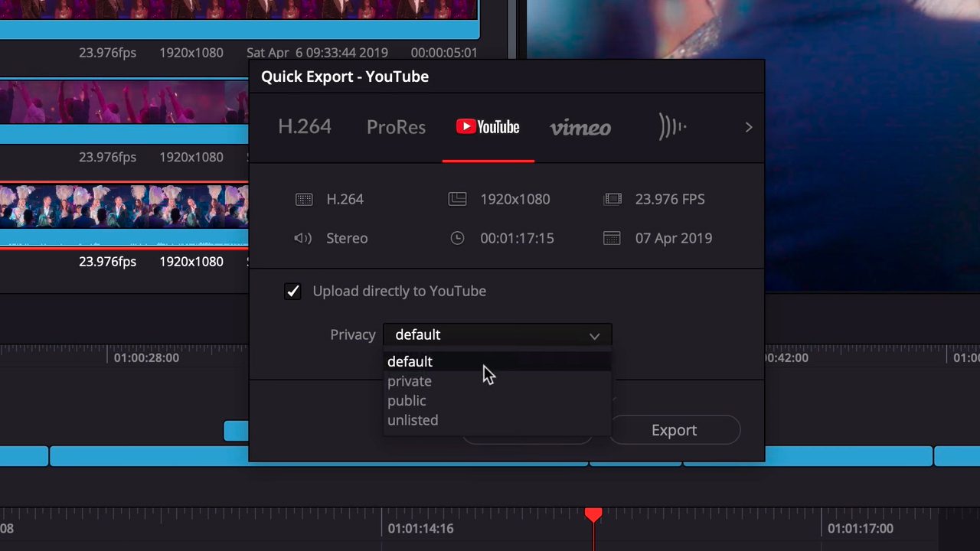The image size is (980, 551).
Task: Click the film frame rate icon
Action: (x=612, y=200)
